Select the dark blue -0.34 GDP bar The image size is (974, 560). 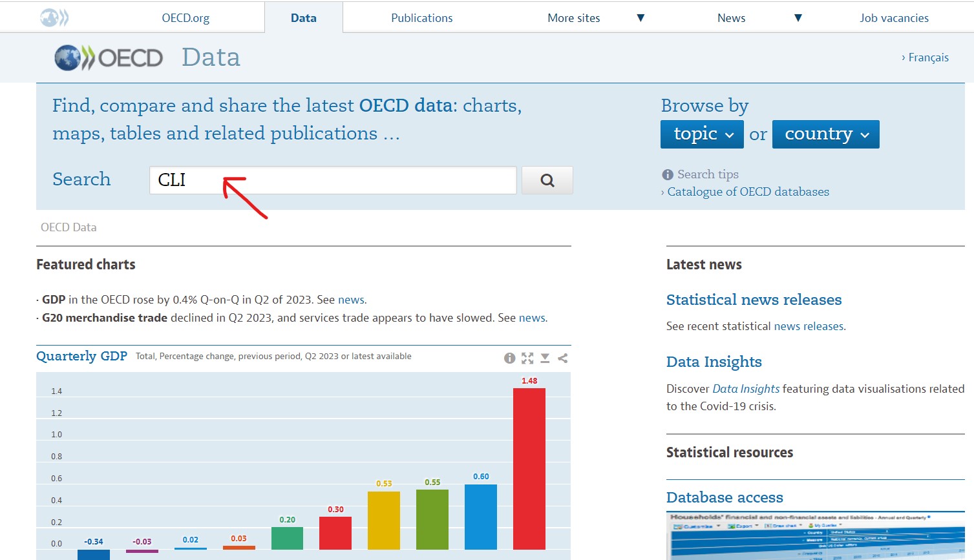(x=94, y=554)
